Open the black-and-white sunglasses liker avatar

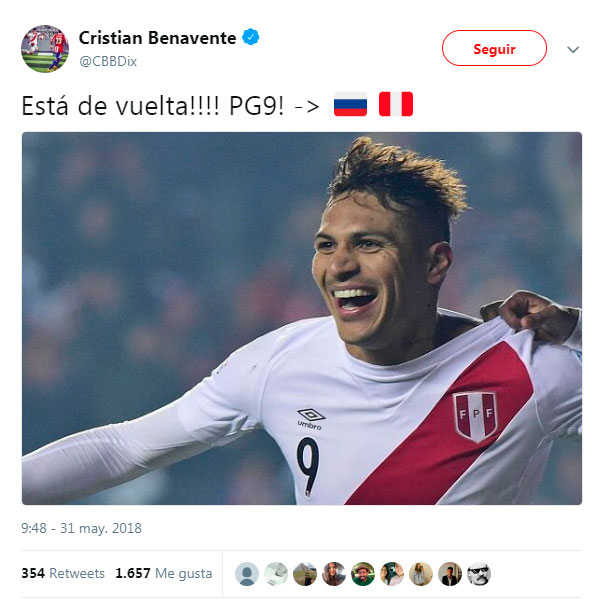(479, 574)
